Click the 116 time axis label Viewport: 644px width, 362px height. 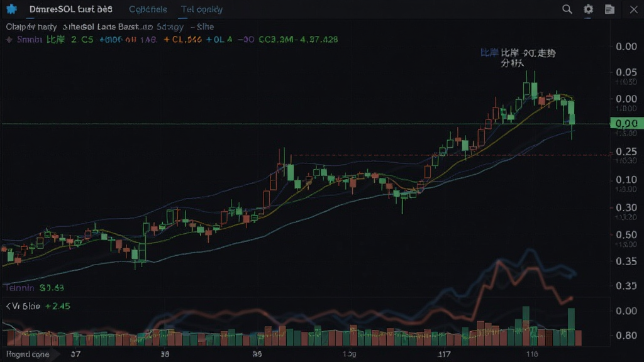pos(532,354)
